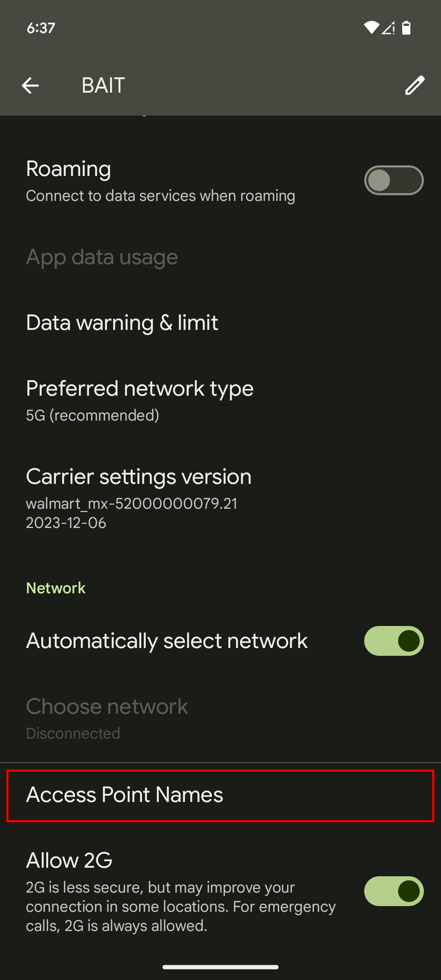The image size is (441, 980).
Task: Tap the pencil edit icon
Action: point(414,85)
